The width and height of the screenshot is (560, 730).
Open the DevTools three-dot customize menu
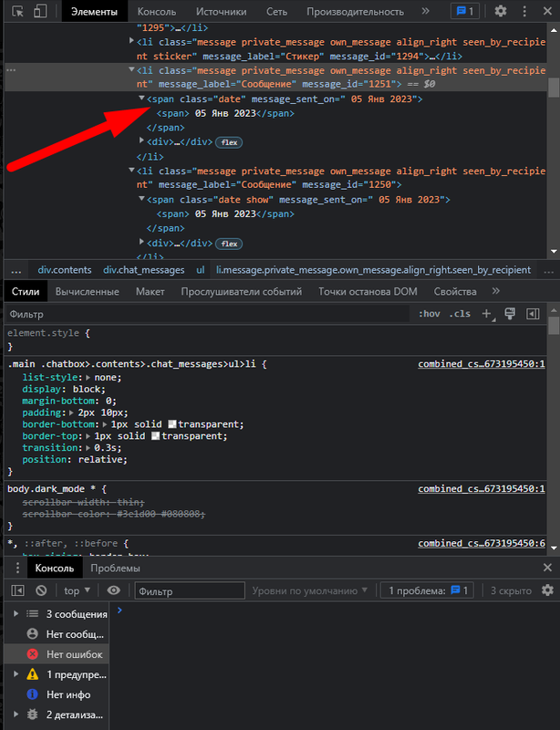tap(524, 11)
